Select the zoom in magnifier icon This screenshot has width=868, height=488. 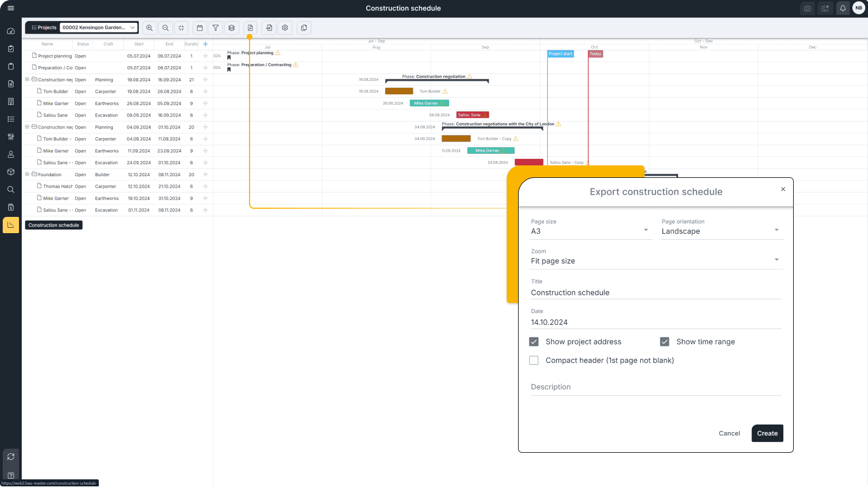(150, 28)
